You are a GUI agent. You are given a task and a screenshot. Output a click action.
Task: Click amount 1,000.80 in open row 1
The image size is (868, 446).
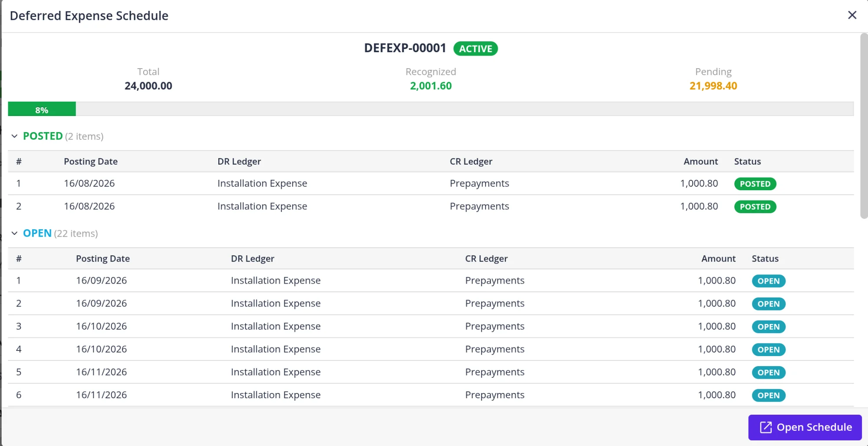click(x=717, y=281)
